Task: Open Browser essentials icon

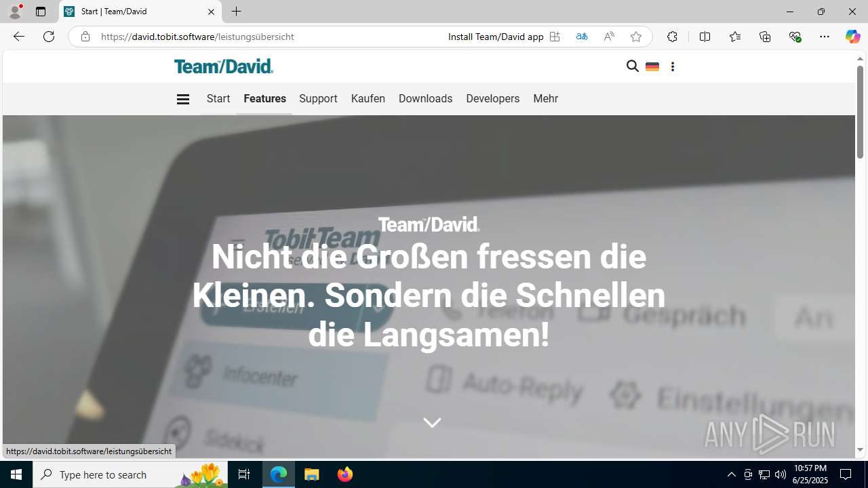Action: pos(795,37)
